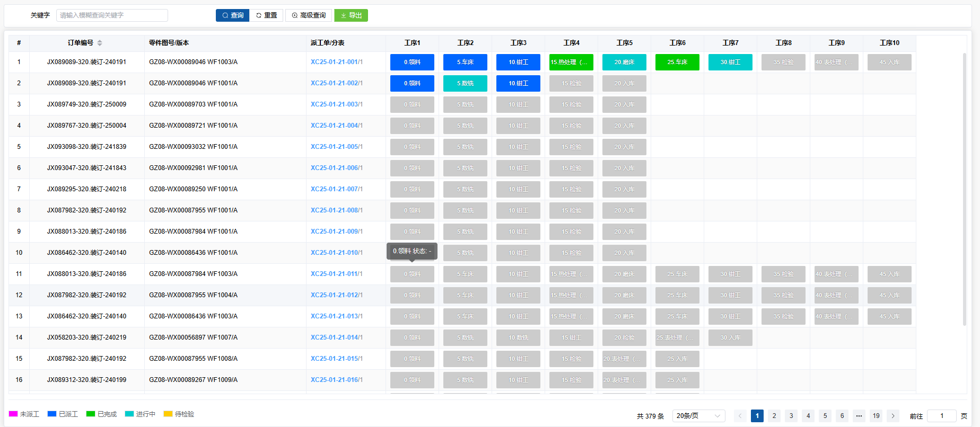980x427 pixels.
Task: Jump to page 19
Action: (876, 416)
